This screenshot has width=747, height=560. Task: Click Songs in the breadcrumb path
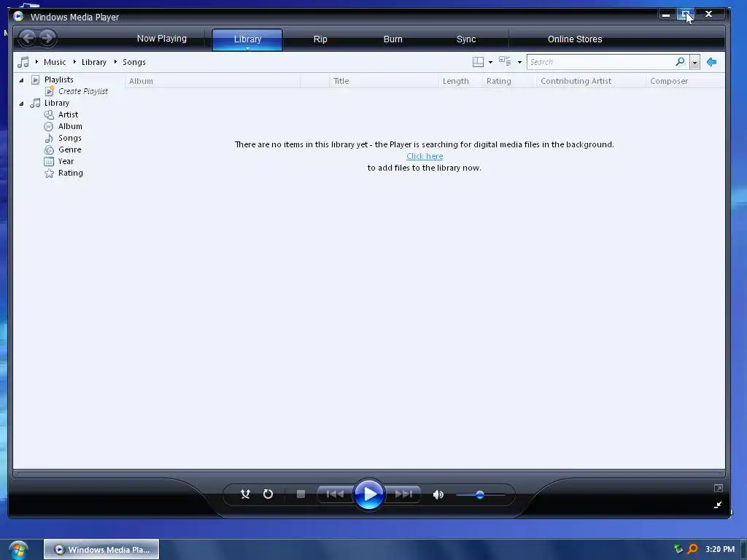click(x=134, y=62)
